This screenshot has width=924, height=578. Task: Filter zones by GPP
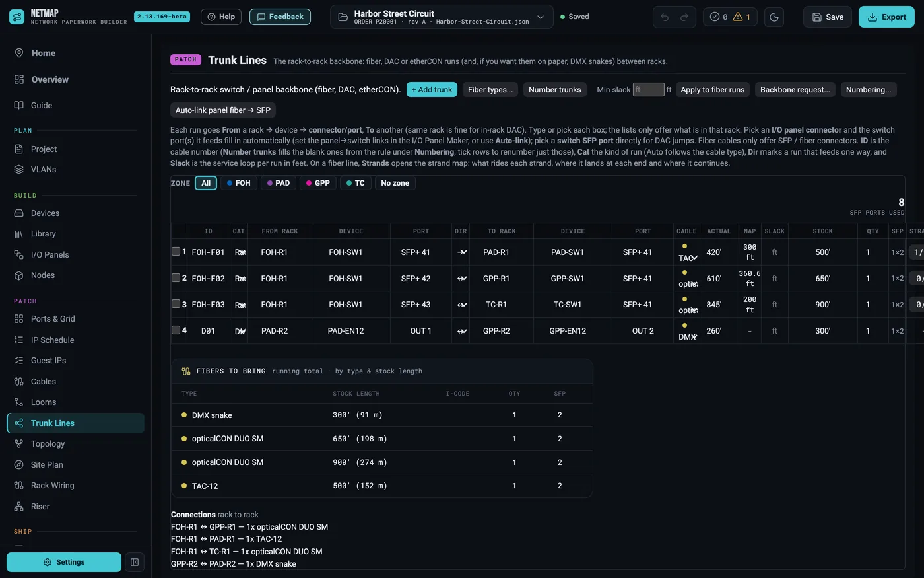(318, 183)
